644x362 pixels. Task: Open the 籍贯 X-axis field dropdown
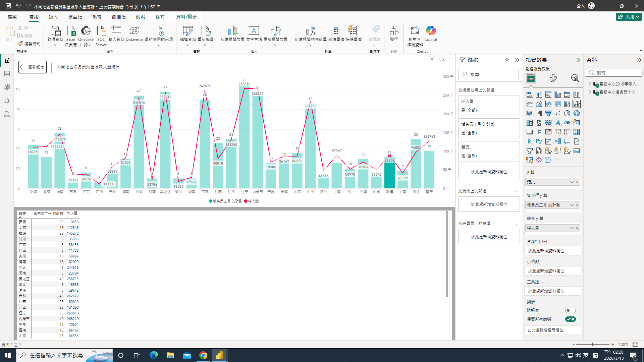(x=572, y=182)
